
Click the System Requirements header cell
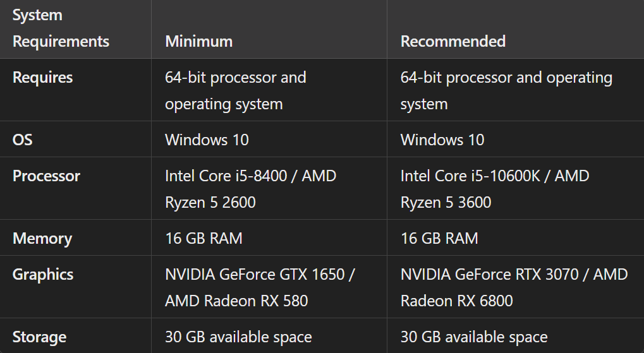click(x=61, y=28)
